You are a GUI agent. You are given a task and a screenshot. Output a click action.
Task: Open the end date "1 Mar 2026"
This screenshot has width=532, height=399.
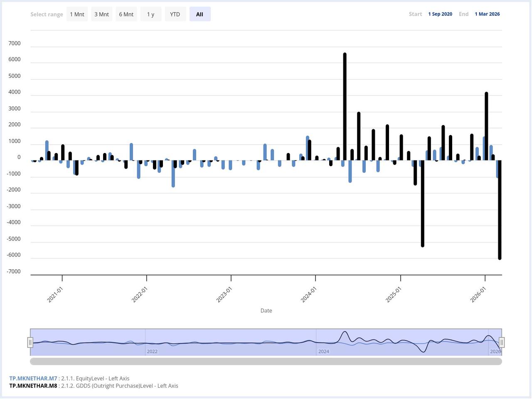(487, 14)
